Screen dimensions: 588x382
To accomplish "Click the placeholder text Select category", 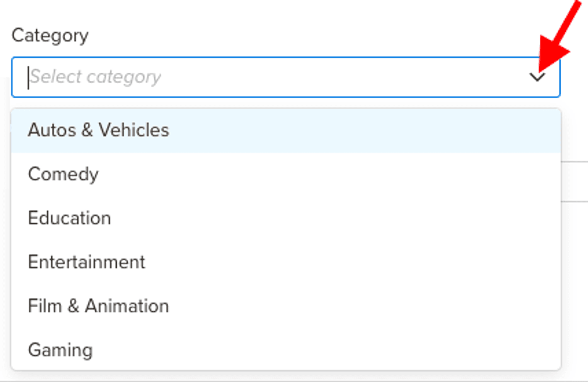I will coord(97,77).
